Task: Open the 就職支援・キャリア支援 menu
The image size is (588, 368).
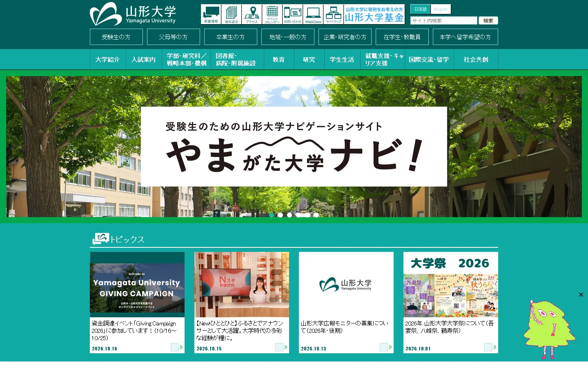Action: [383, 59]
